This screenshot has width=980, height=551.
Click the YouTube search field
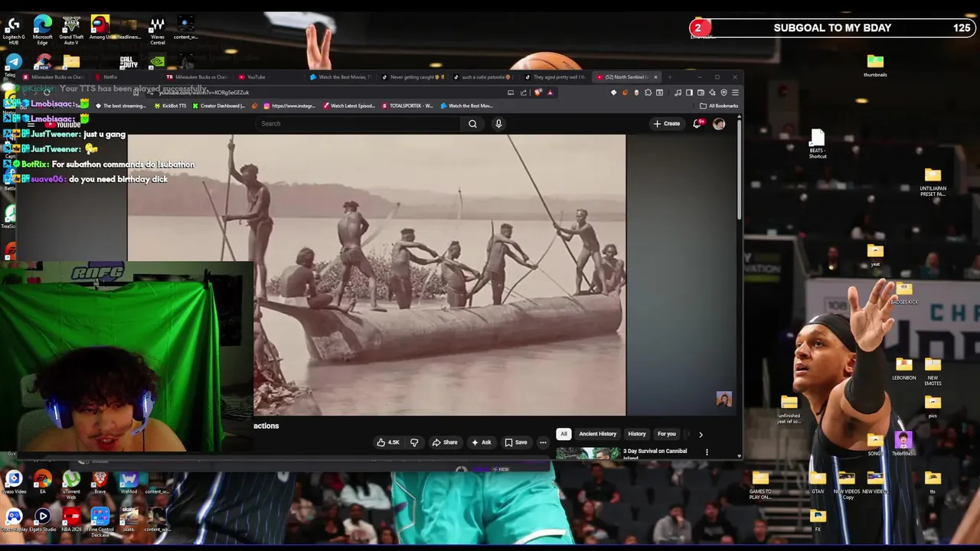point(358,123)
